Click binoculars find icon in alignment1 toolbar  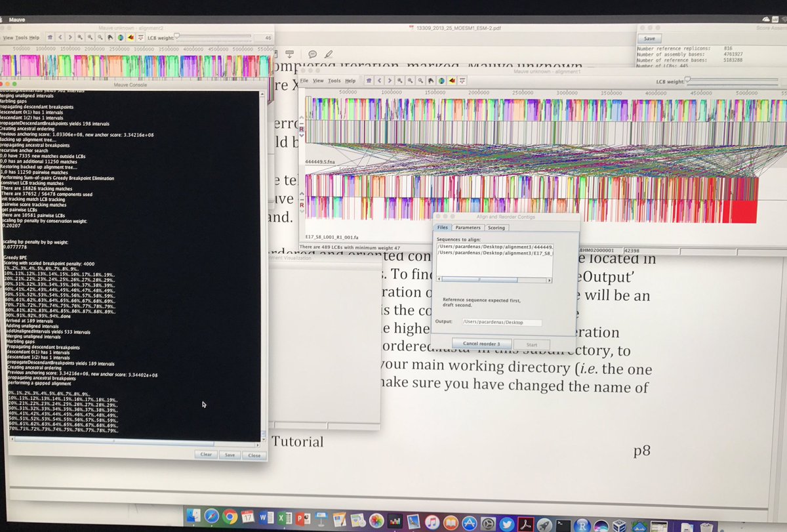(431, 81)
